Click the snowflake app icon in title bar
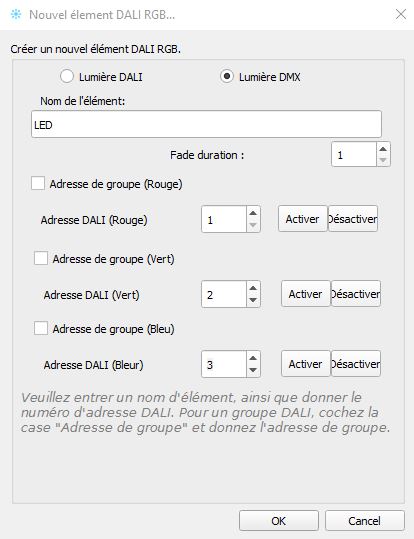Viewport: 414px width, 539px height. [15, 14]
